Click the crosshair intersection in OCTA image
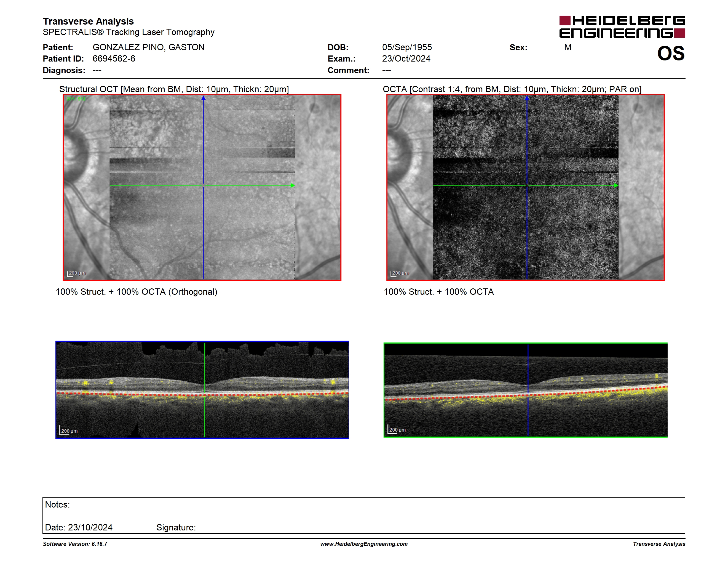The image size is (728, 563). pos(527,185)
